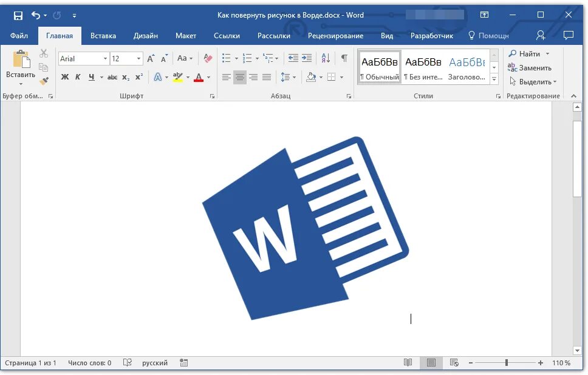Toggle superscript x² formatting
Viewport: 588px width, 375px height.
pyautogui.click(x=139, y=77)
